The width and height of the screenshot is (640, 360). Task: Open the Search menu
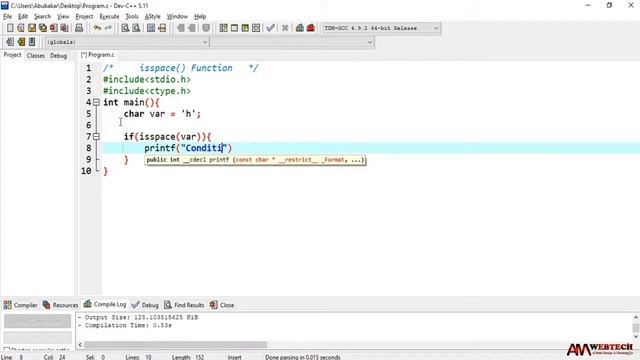click(x=42, y=16)
